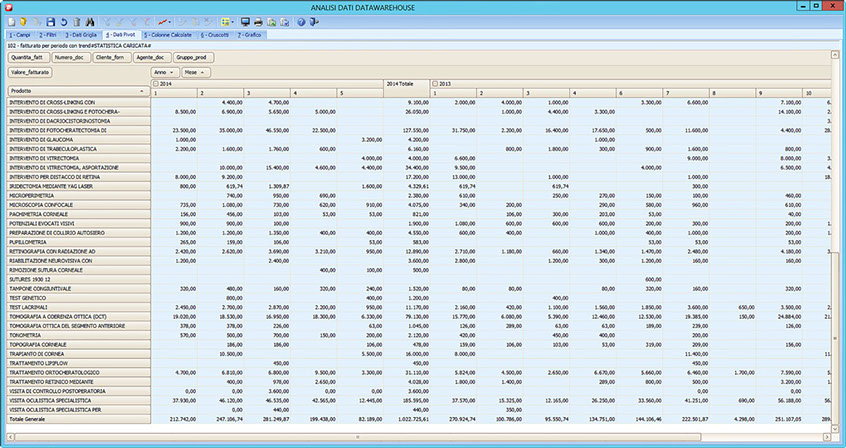The height and width of the screenshot is (448, 846).
Task: Click the Quantita_fatt field button
Action: click(27, 57)
